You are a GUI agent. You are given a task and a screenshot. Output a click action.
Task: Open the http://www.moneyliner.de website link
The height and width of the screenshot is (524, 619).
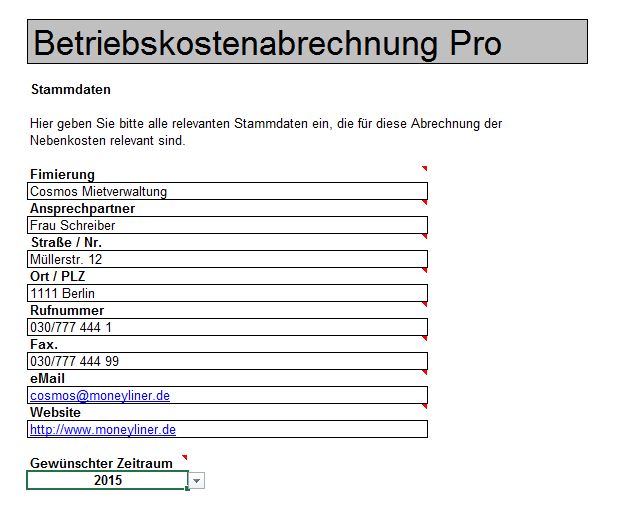coord(103,429)
